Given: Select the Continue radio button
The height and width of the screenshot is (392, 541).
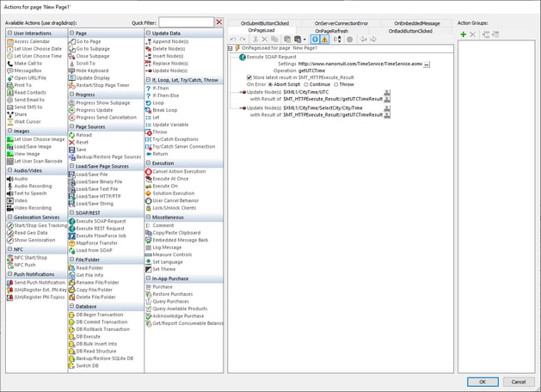Looking at the screenshot, I should [306, 84].
